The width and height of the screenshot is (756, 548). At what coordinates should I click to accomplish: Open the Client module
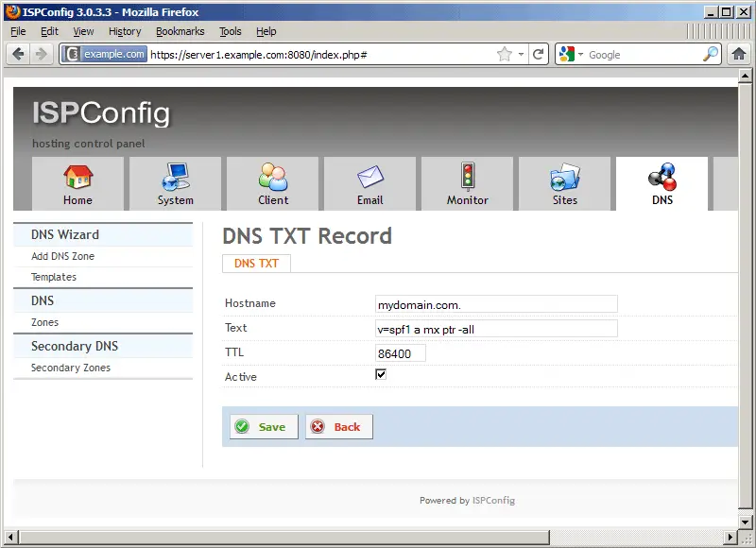[x=272, y=183]
